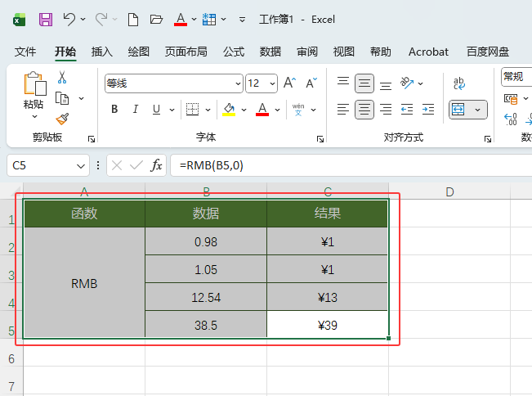
Task: Open the 文件 menu tab
Action: coord(25,52)
